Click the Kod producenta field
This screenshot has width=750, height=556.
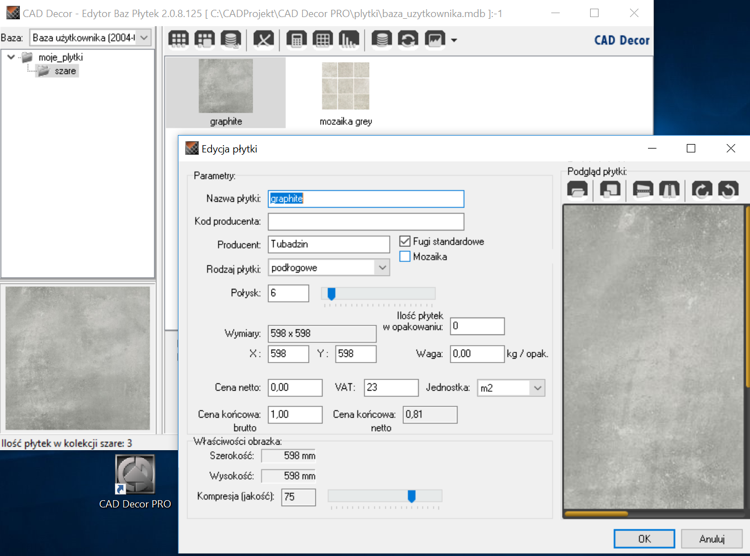(x=366, y=222)
